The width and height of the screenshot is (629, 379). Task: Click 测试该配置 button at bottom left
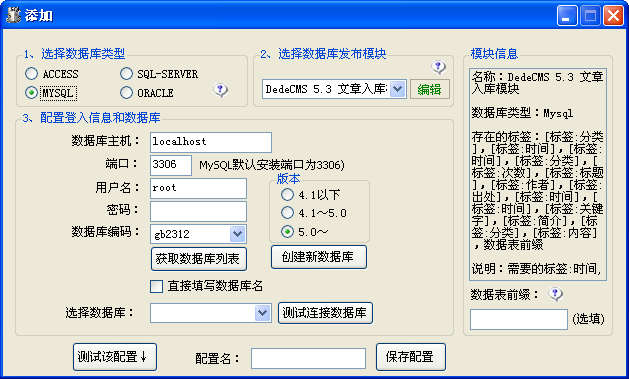(x=115, y=357)
